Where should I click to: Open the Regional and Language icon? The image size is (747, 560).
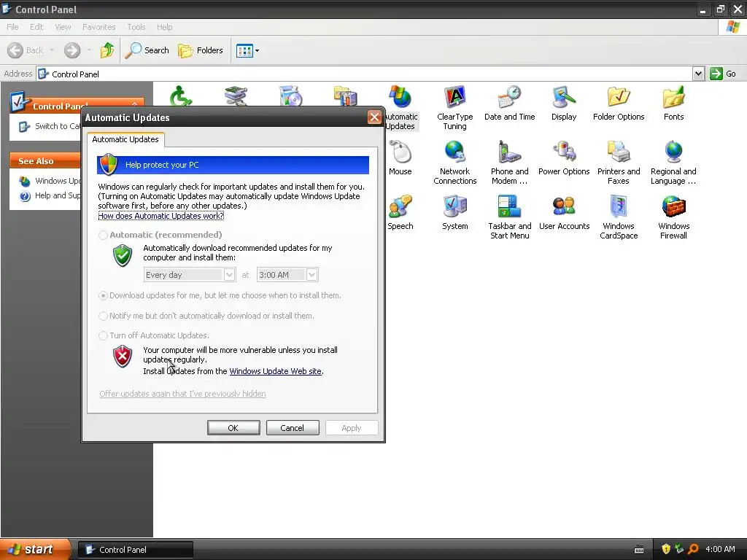click(673, 163)
